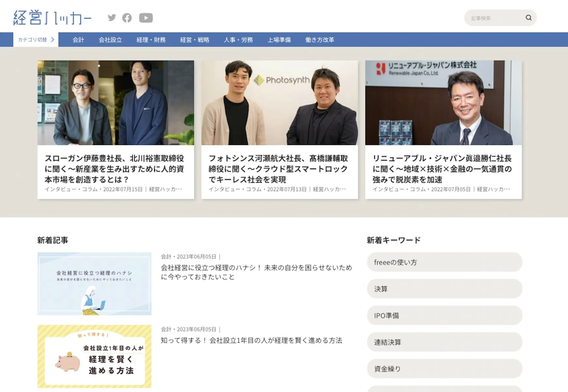The height and width of the screenshot is (392, 568).
Task: Open the YouTube icon link
Action: 146,18
